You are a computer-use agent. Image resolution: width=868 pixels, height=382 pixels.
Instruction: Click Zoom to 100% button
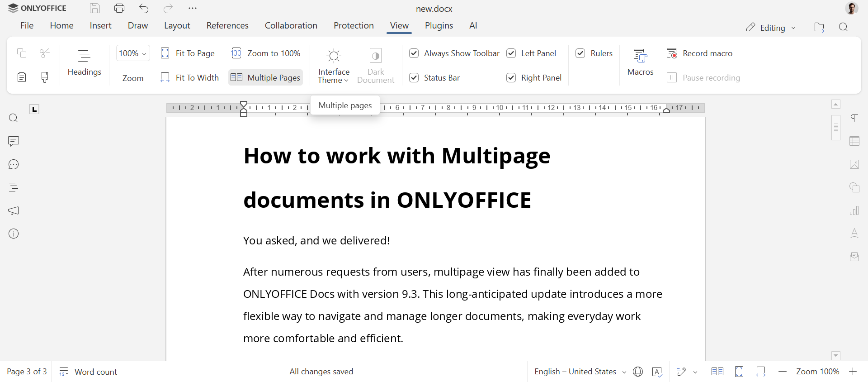[x=266, y=53]
